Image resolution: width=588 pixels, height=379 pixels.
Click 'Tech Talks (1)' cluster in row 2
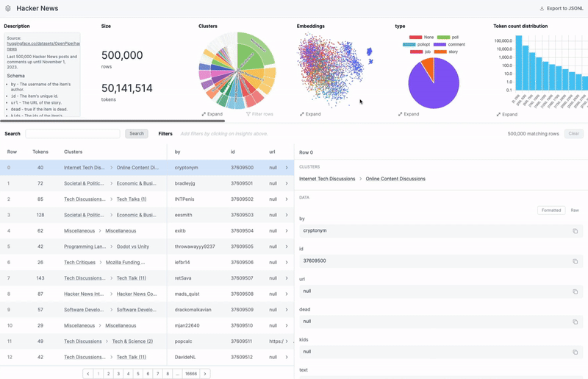click(132, 199)
